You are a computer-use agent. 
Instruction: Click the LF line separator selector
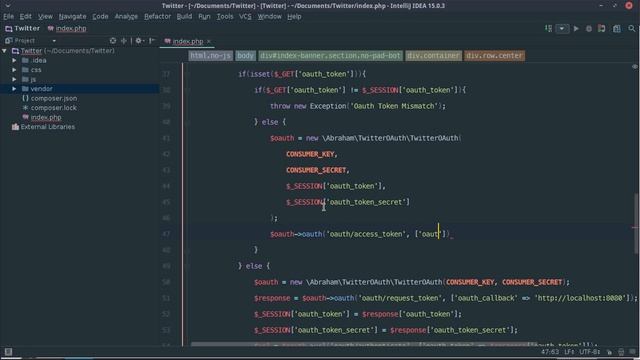click(569, 352)
